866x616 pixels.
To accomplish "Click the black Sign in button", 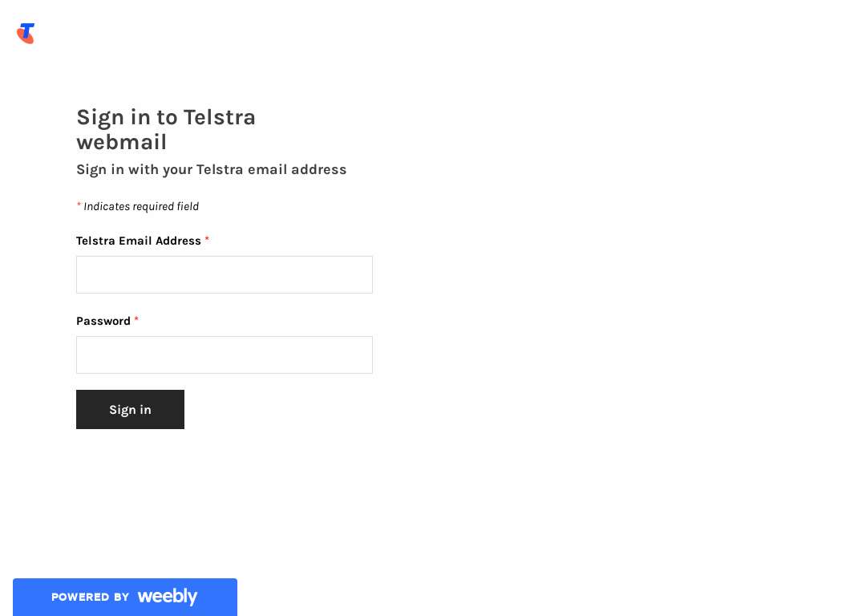I will tap(131, 409).
